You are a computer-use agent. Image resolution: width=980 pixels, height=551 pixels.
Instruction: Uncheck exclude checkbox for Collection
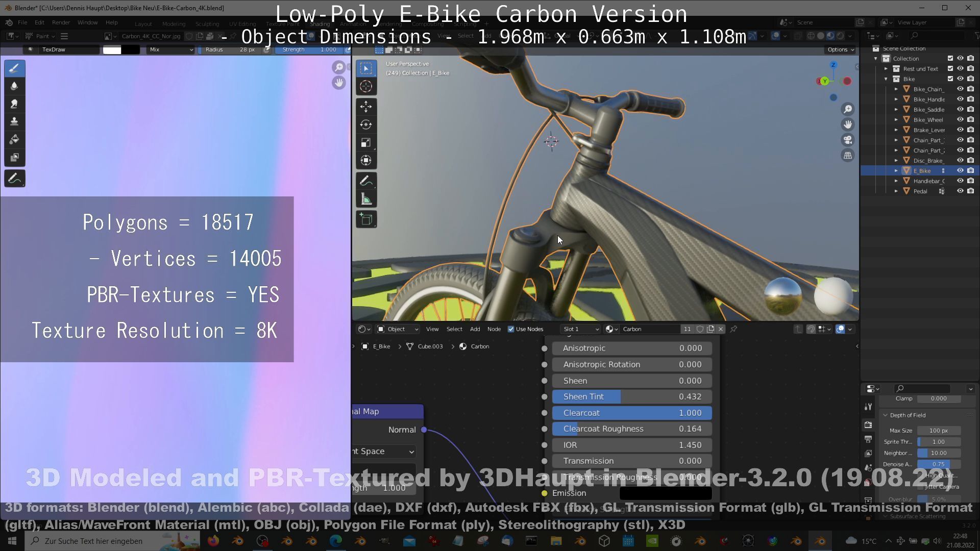[x=950, y=59]
